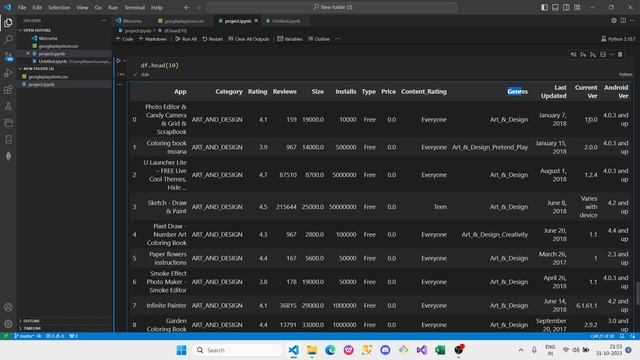Close the project.ipynb tab

click(x=256, y=21)
